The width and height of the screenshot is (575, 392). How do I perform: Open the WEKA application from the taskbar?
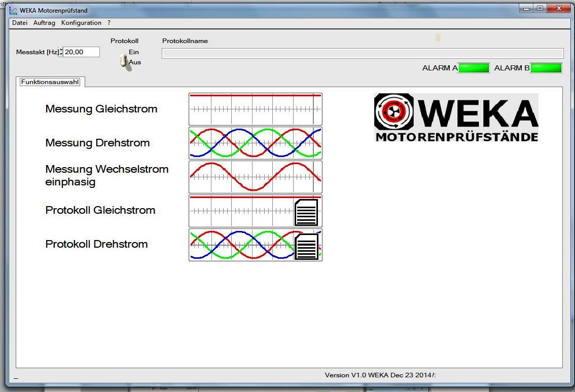13,10
